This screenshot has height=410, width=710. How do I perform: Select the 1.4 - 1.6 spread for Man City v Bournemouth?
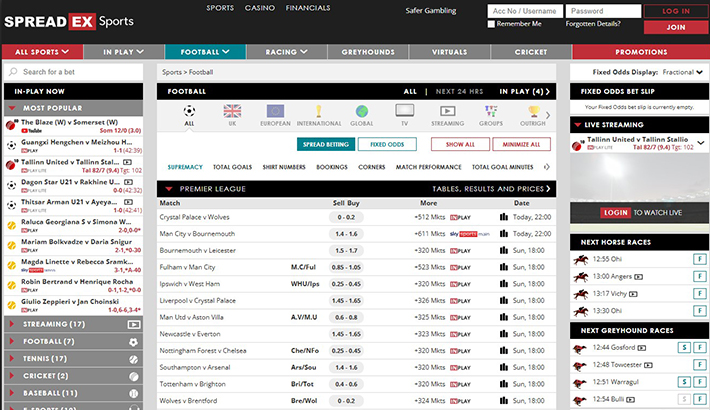pos(346,234)
